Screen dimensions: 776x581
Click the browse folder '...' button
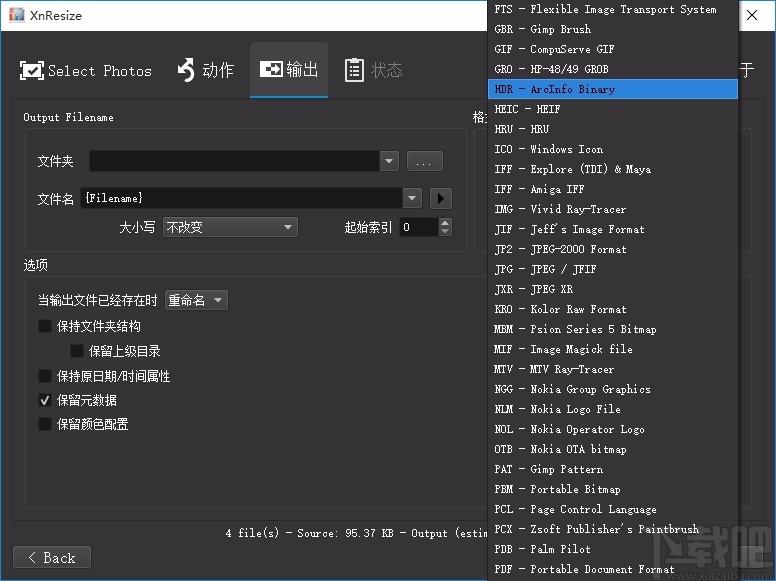coord(425,161)
